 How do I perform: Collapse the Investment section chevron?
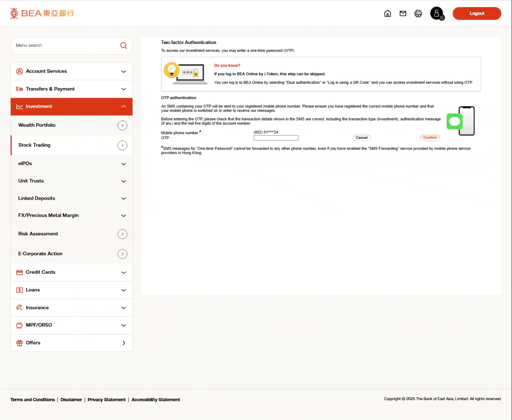click(124, 107)
